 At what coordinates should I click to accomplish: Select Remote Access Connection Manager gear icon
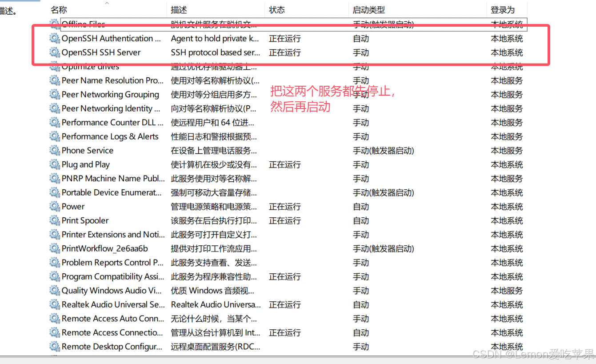(55, 332)
